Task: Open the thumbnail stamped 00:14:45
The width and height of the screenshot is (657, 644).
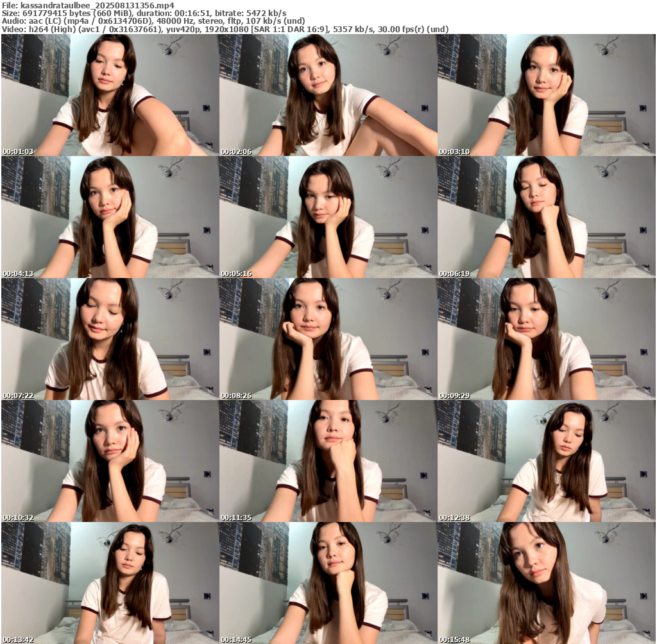Action: pyautogui.click(x=328, y=583)
